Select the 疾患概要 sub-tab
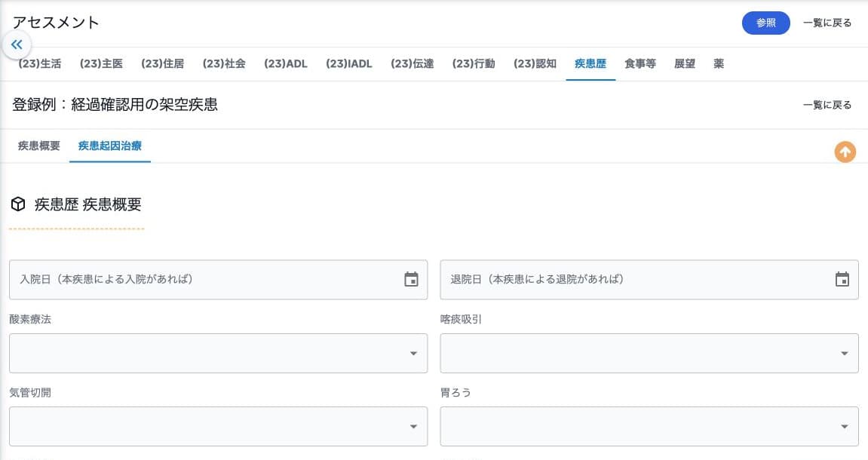 (38, 146)
